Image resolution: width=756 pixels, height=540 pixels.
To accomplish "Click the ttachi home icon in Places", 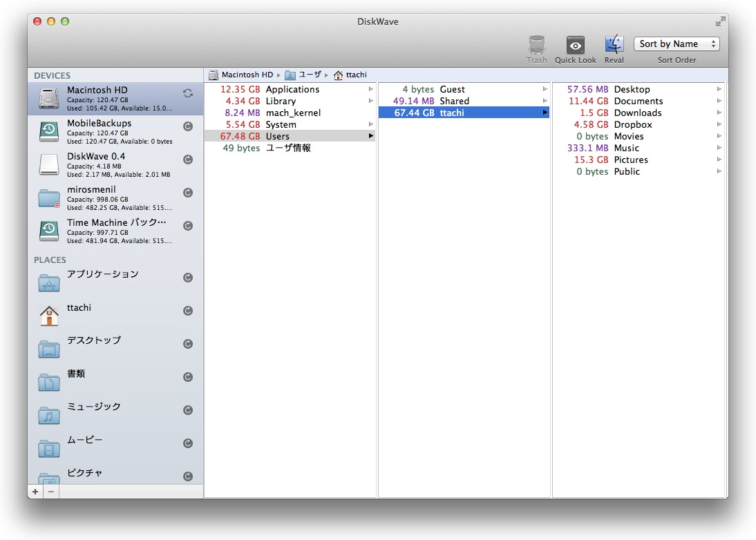I will [50, 316].
